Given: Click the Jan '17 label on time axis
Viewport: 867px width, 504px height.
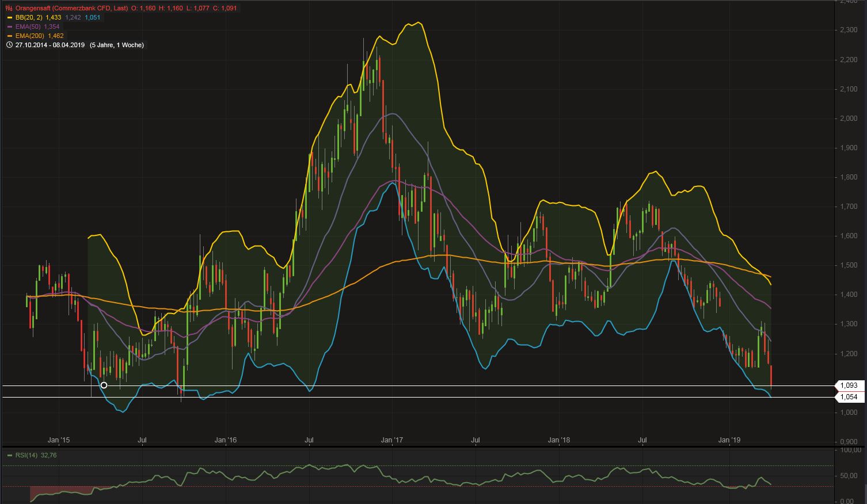Looking at the screenshot, I should (392, 440).
